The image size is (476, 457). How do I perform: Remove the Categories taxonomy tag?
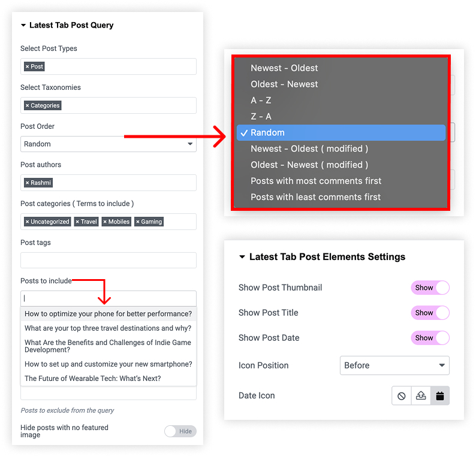[x=28, y=105]
